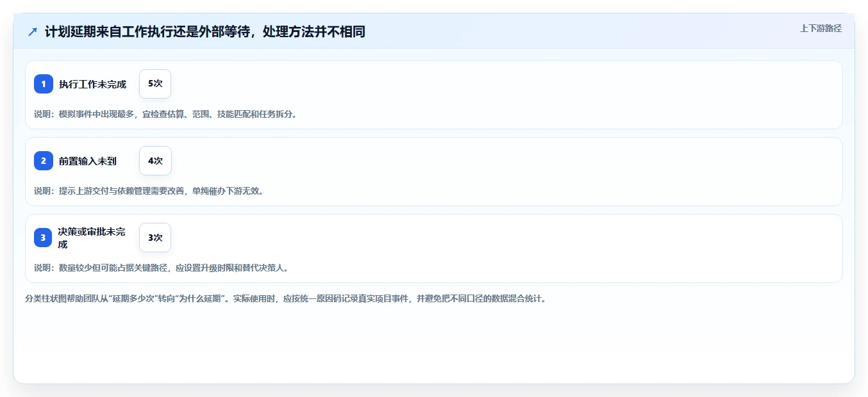Click the 5次 count chip

coord(155,84)
